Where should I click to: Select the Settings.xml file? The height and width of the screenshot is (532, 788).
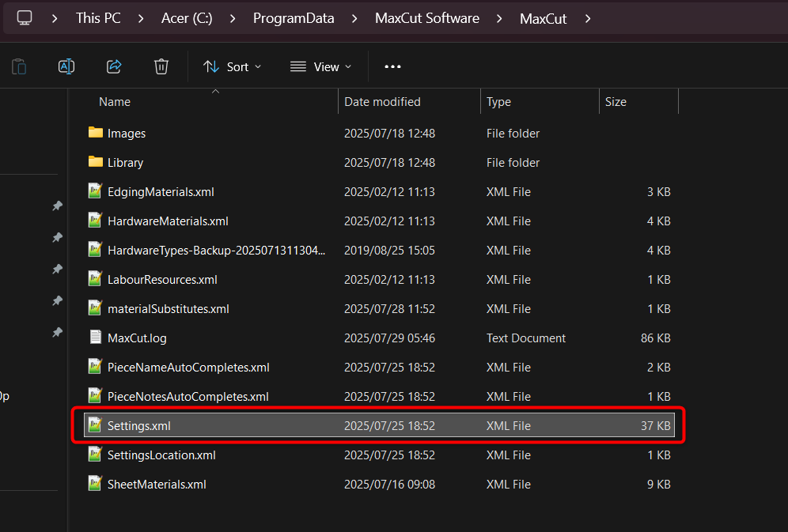pos(139,425)
